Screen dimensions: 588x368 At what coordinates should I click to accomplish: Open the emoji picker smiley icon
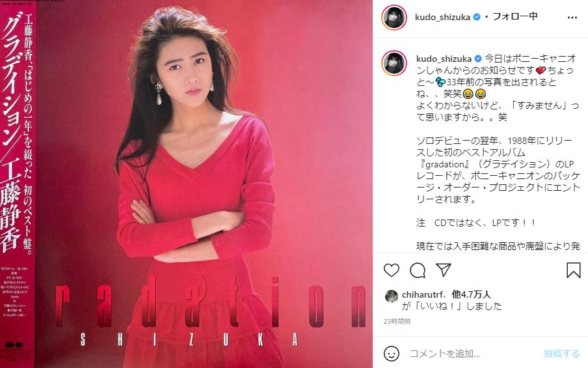392,354
